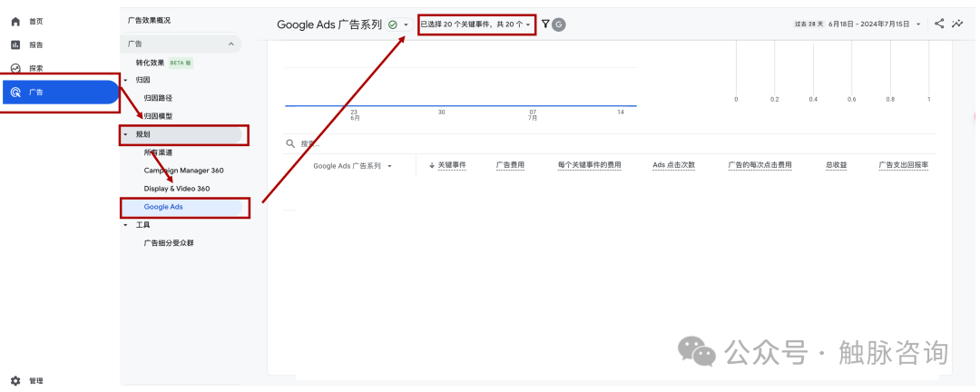Open 所有渠道 report

[x=158, y=152]
